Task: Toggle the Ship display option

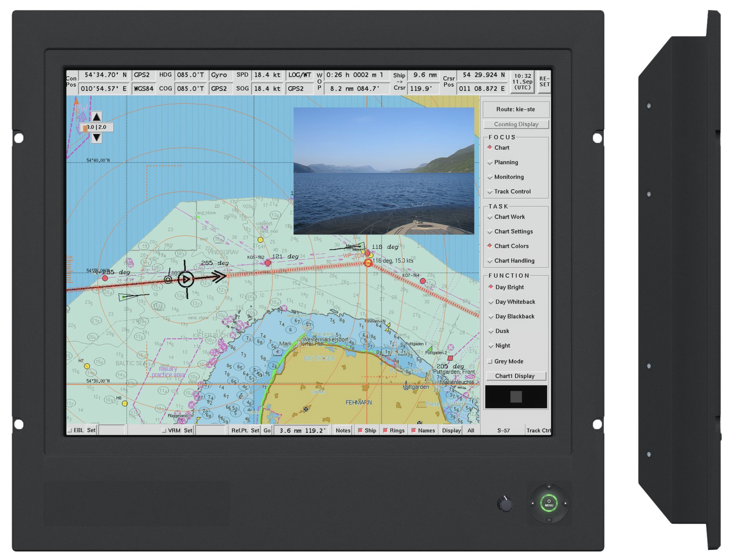Action: point(367,430)
